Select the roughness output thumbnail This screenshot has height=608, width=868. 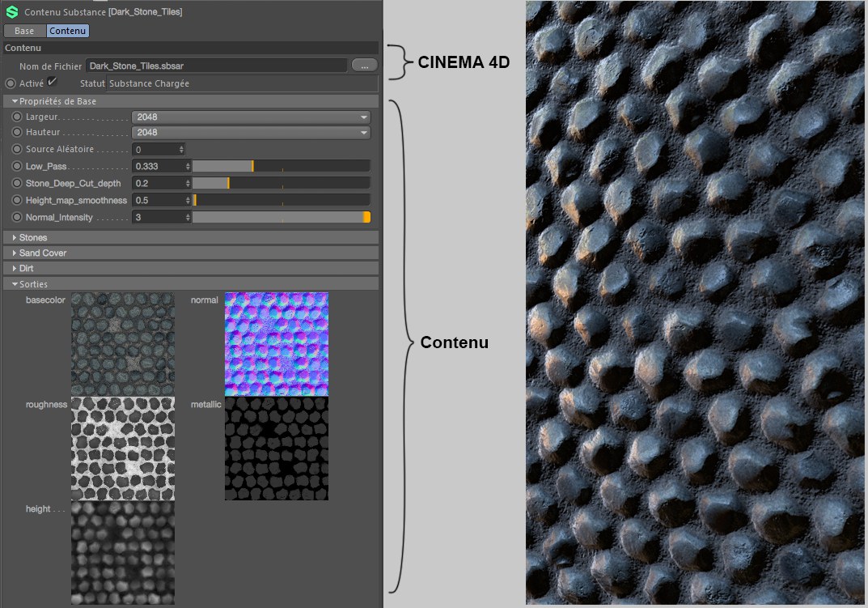click(x=122, y=448)
